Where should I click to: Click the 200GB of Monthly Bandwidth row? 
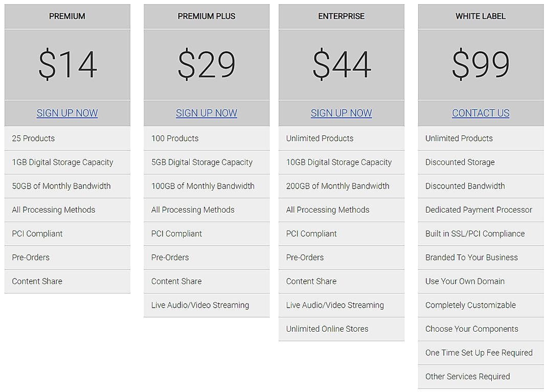(341, 186)
